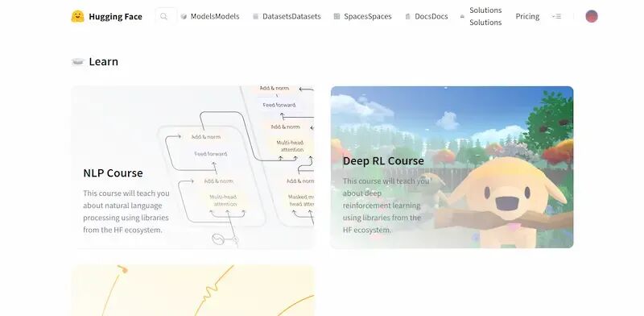Image resolution: width=644 pixels, height=316 pixels.
Task: Focus the search input box
Action: [166, 16]
